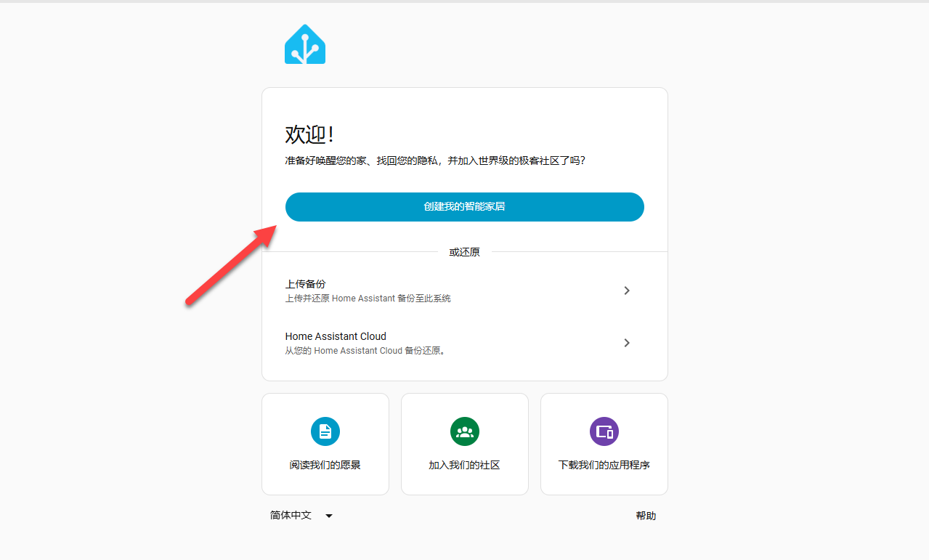Image resolution: width=929 pixels, height=560 pixels.
Task: Click the triangle arrow next to 简体中文
Action: coord(328,516)
